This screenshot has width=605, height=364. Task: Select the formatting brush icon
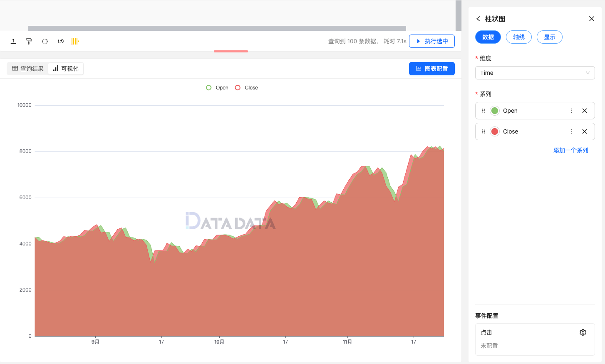click(29, 41)
